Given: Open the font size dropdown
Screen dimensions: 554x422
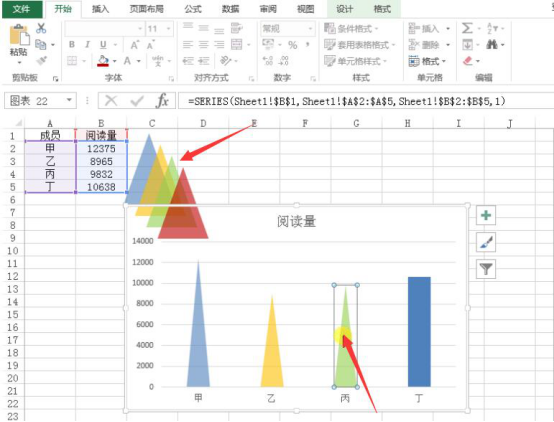Looking at the screenshot, I should (x=169, y=29).
